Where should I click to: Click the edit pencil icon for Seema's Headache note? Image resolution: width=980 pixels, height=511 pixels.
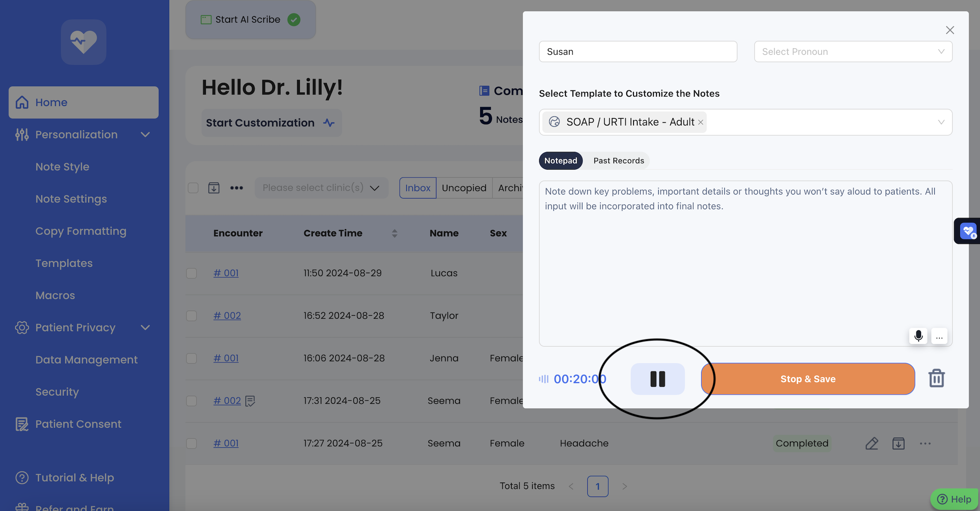872,443
